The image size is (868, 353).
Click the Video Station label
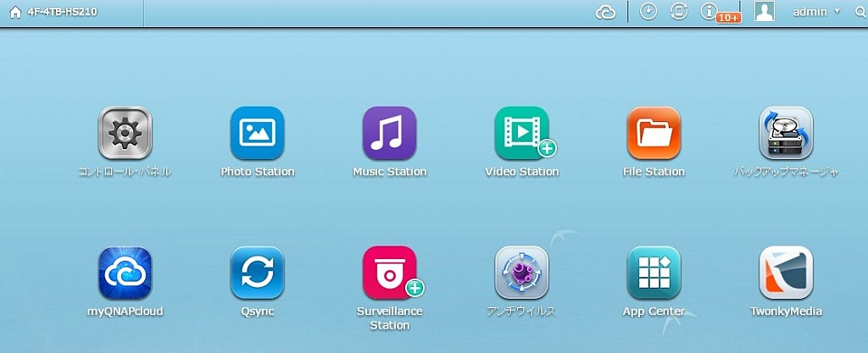point(522,172)
